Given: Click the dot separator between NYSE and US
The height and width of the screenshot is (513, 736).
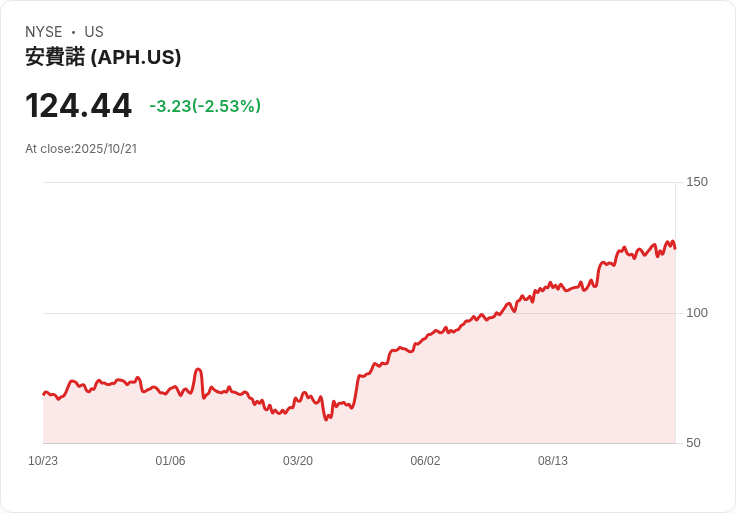Looking at the screenshot, I should click(x=73, y=32).
